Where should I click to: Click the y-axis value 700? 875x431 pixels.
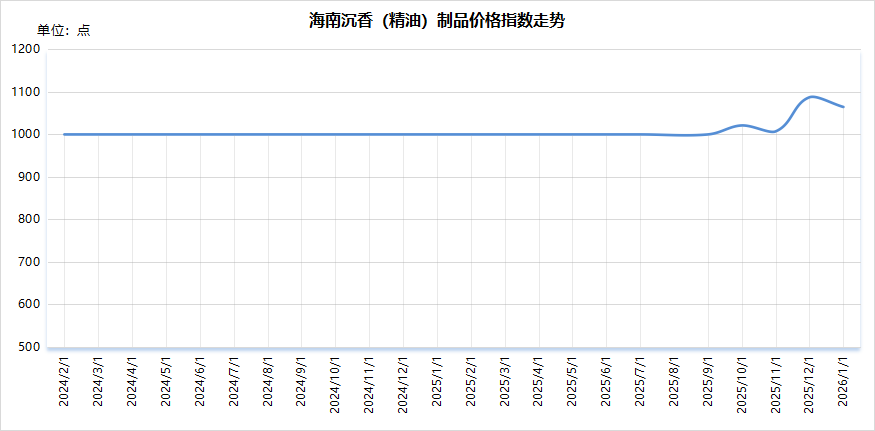(x=29, y=262)
